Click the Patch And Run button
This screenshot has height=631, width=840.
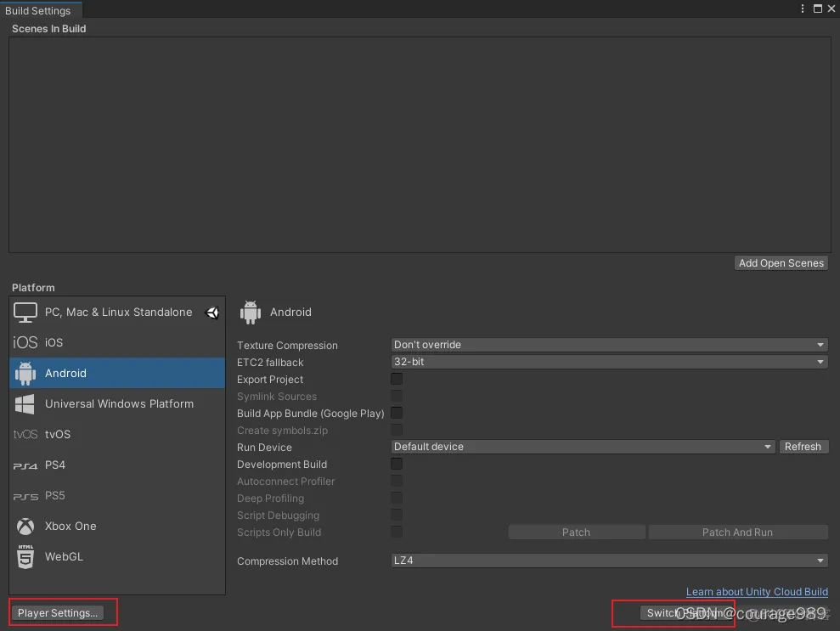coord(738,532)
